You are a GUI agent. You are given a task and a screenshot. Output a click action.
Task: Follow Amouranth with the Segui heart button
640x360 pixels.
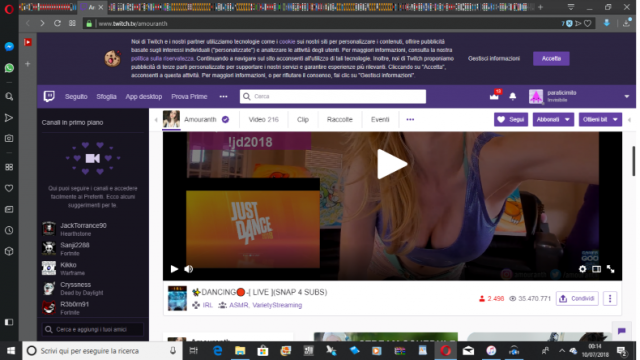pos(511,120)
